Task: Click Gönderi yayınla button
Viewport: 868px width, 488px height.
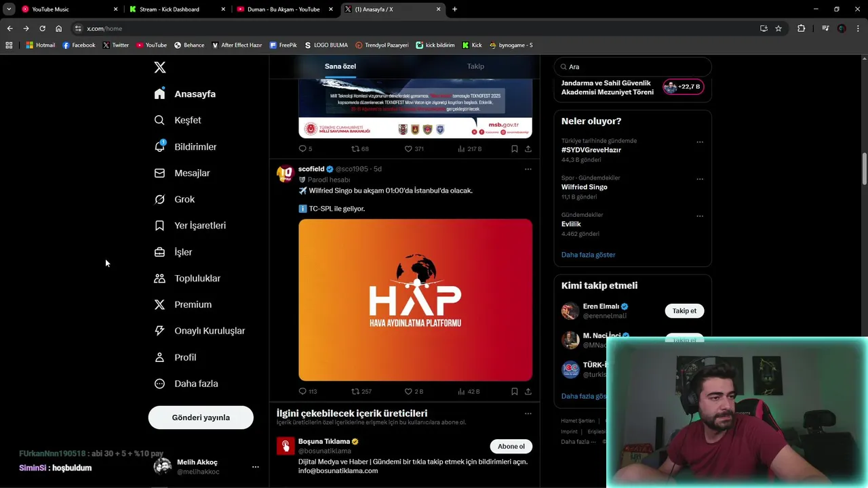Action: pyautogui.click(x=201, y=418)
